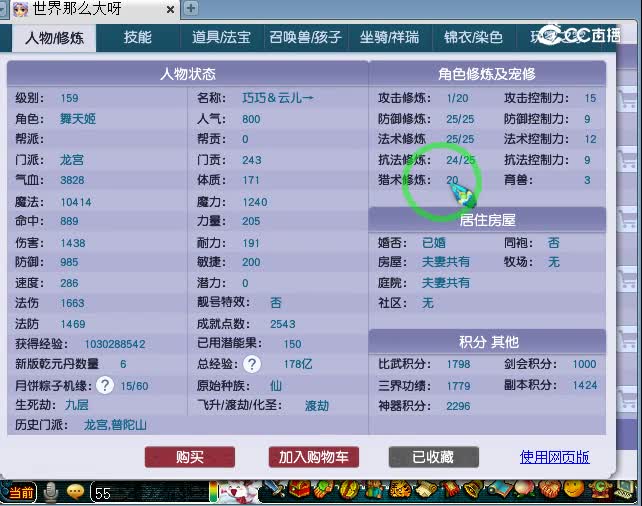This screenshot has width=642, height=506.
Task: Toggle the microphone voice icon
Action: coord(51,492)
